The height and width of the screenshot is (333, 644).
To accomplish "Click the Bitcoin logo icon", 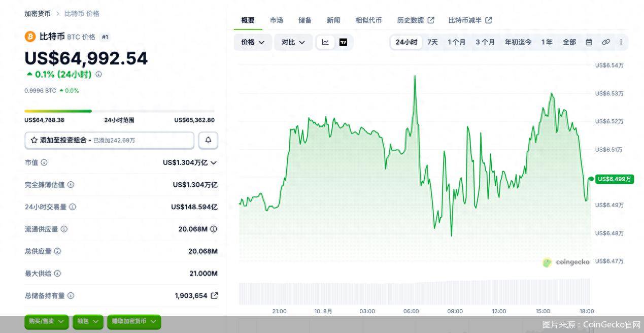I will 30,37.
